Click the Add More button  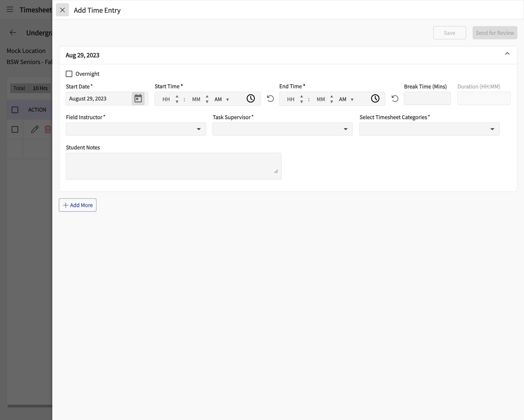coord(78,205)
